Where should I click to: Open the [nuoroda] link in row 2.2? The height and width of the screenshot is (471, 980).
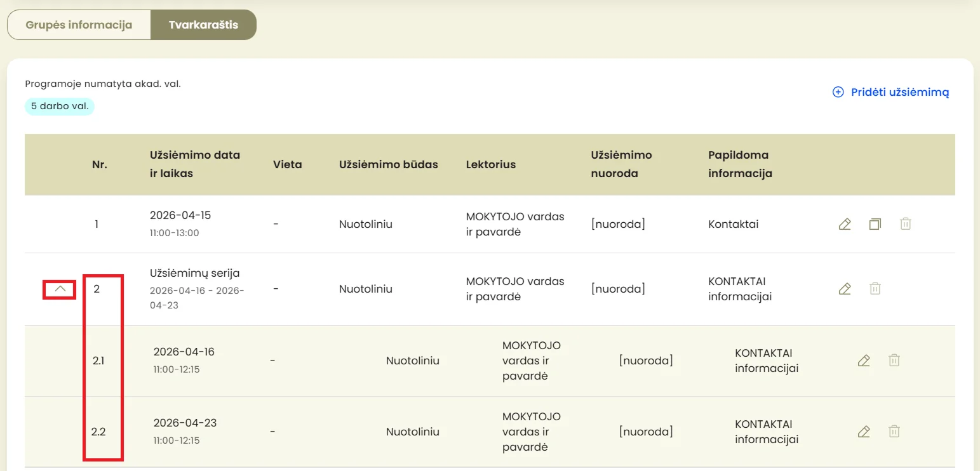click(646, 432)
